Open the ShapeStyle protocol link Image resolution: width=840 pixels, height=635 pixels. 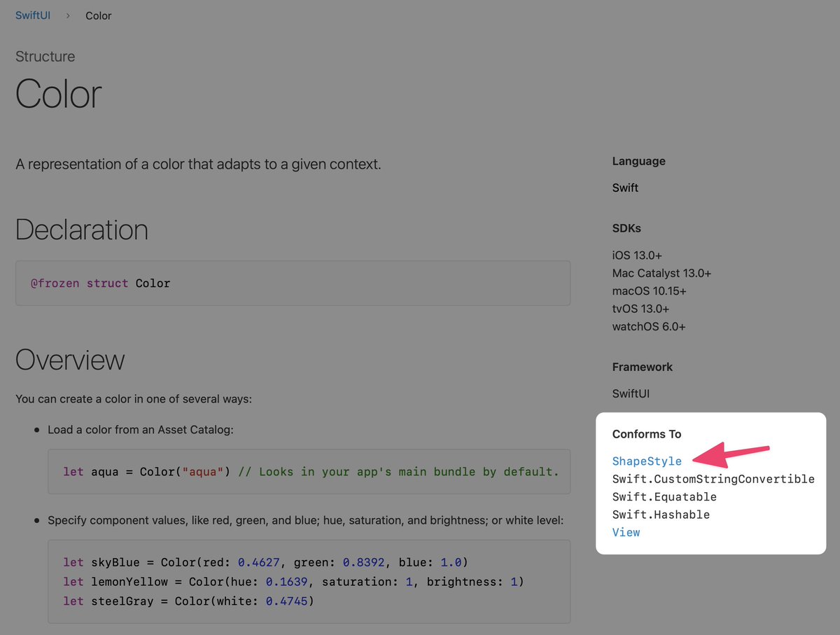coord(647,461)
